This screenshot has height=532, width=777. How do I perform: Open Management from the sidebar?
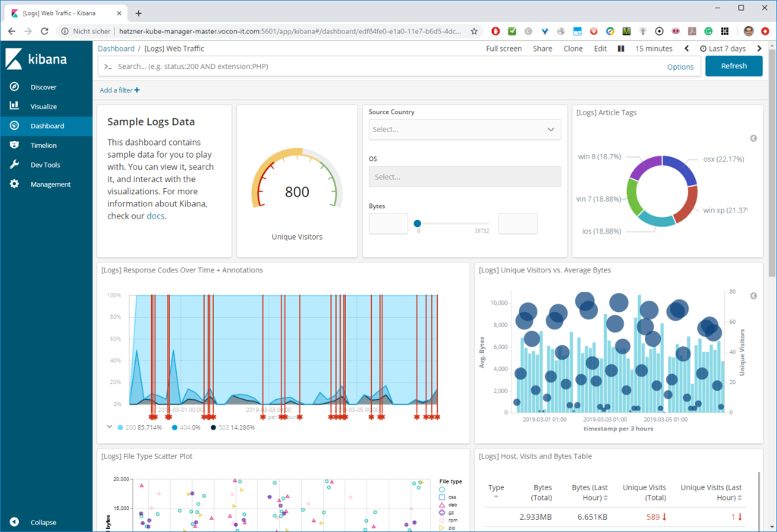[51, 184]
